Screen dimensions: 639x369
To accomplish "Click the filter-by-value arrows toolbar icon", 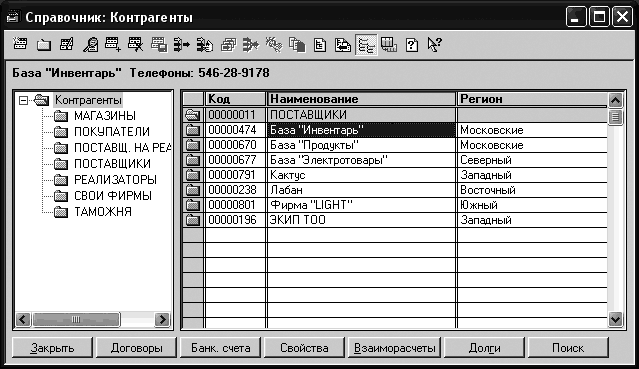I will tap(251, 44).
